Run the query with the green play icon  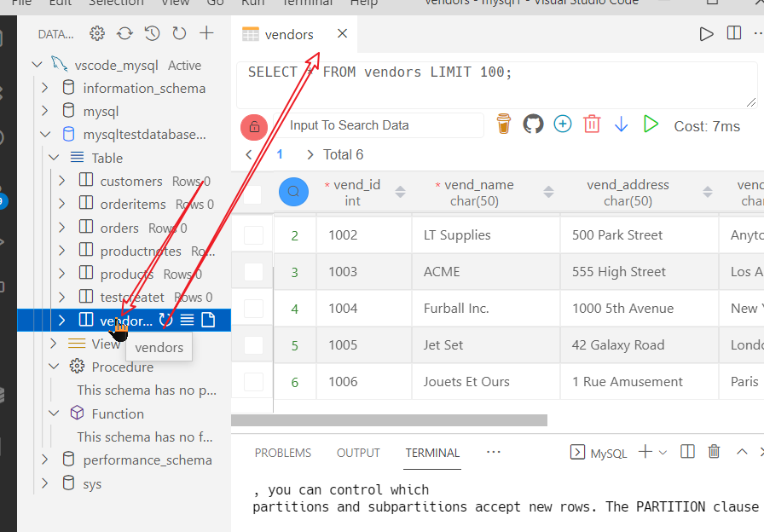click(x=651, y=124)
